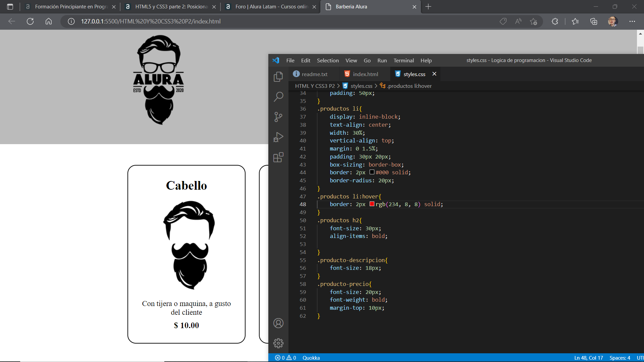Open the shopping price tag icon
The width and height of the screenshot is (644, 362).
(503, 21)
